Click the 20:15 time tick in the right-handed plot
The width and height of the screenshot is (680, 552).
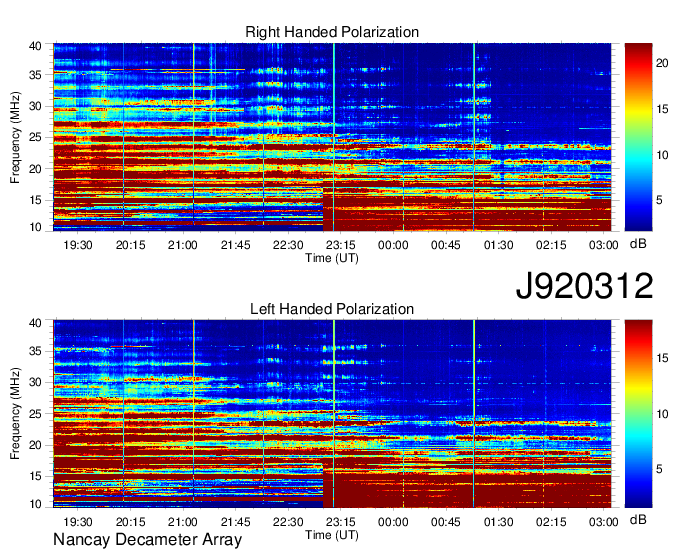[131, 245]
